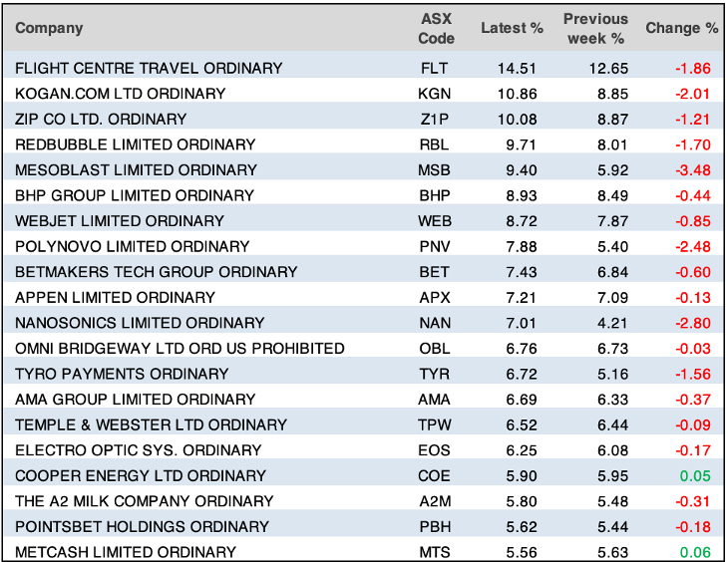The height and width of the screenshot is (562, 728).
Task: Click the ASX Code column header
Action: point(436,28)
